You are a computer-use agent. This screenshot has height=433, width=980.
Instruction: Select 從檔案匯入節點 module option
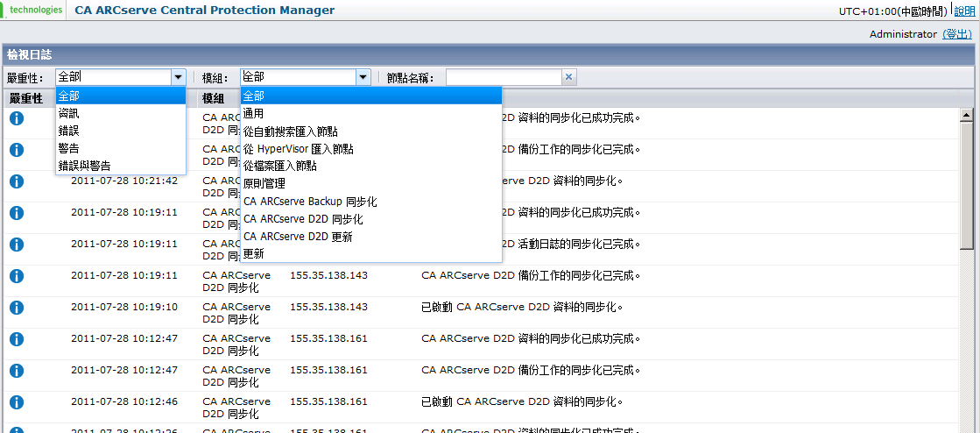pyautogui.click(x=371, y=167)
